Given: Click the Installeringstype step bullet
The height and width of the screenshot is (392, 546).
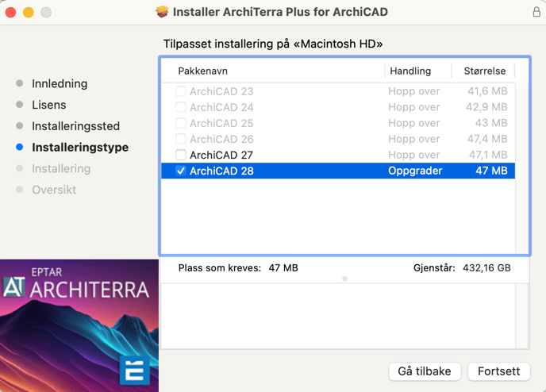Looking at the screenshot, I should [20, 148].
